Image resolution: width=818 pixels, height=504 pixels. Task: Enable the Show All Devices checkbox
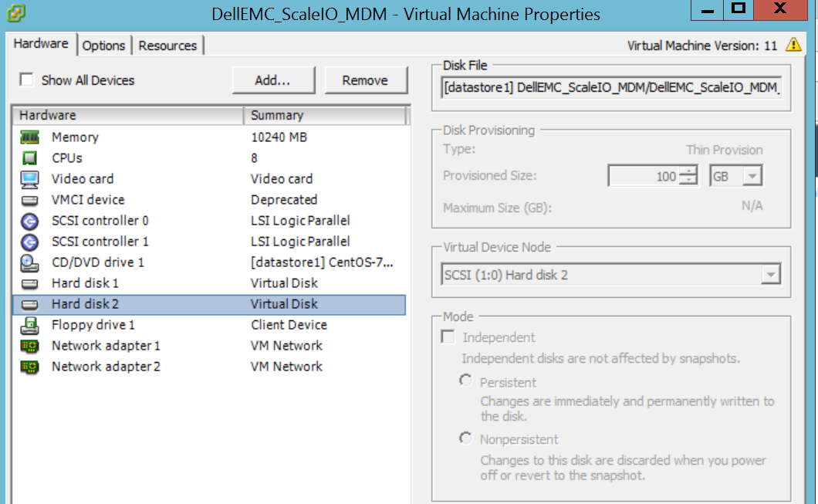point(26,79)
